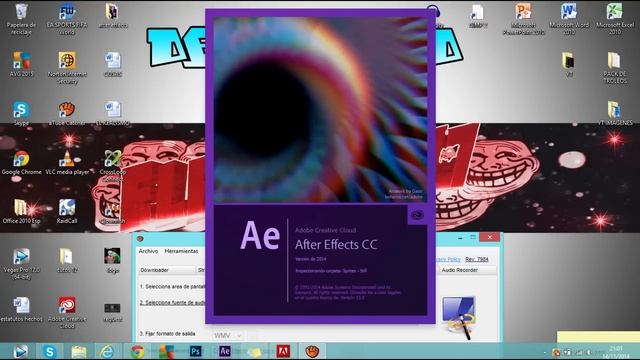Image resolution: width=640 pixels, height=360 pixels.
Task: Close the aTube Catcher window
Action: click(x=490, y=237)
